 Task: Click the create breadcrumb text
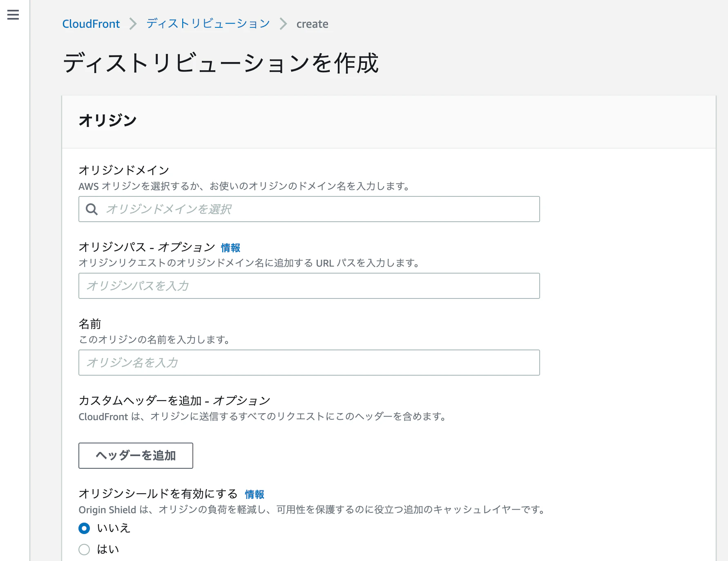click(x=312, y=24)
